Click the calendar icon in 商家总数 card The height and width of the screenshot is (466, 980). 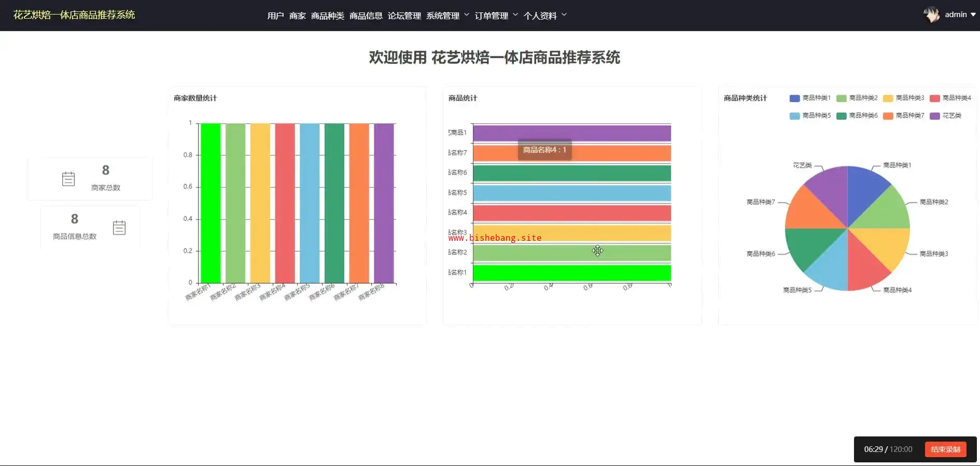[x=68, y=179]
